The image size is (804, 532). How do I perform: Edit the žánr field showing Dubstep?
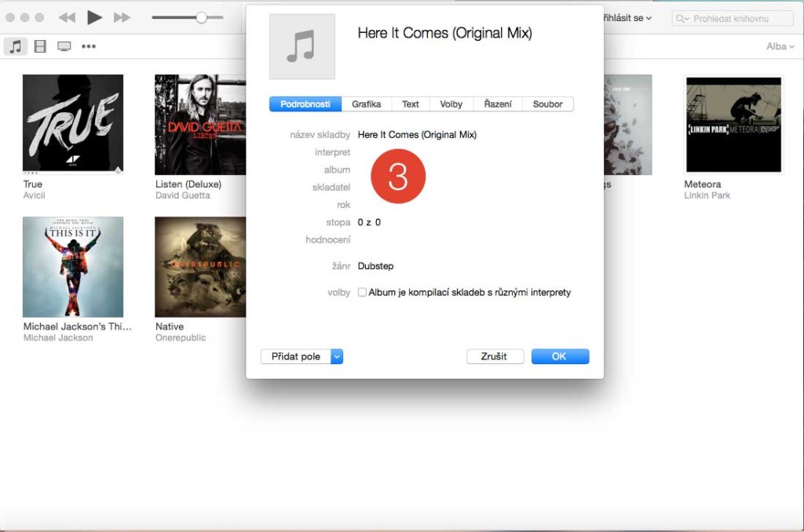(376, 266)
